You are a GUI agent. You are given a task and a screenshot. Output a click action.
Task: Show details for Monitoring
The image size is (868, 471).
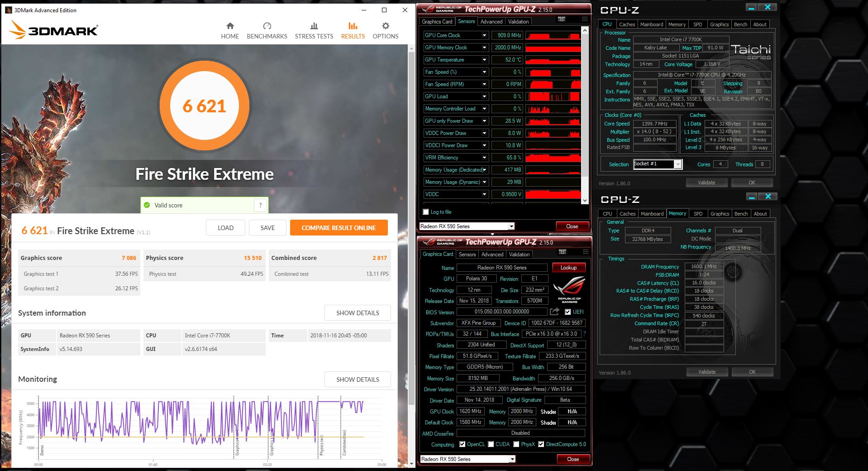tap(358, 380)
